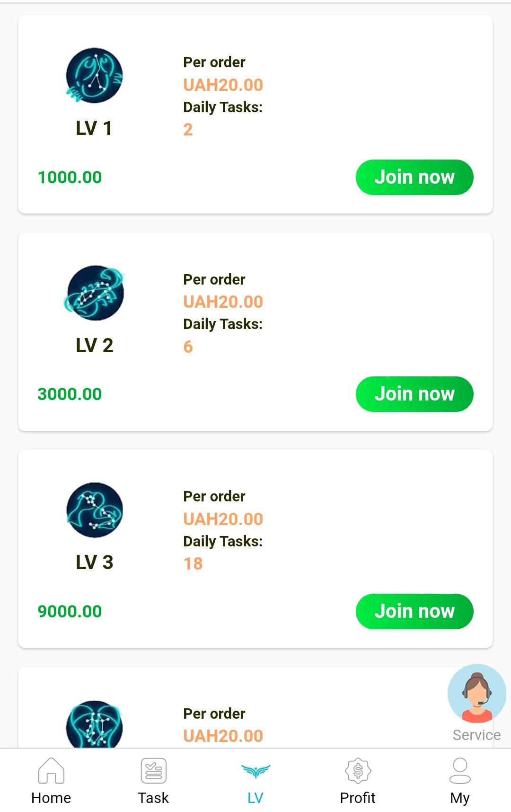The image size is (511, 812).
Task: Select the 3000.00 price on LV 2
Action: click(x=70, y=394)
